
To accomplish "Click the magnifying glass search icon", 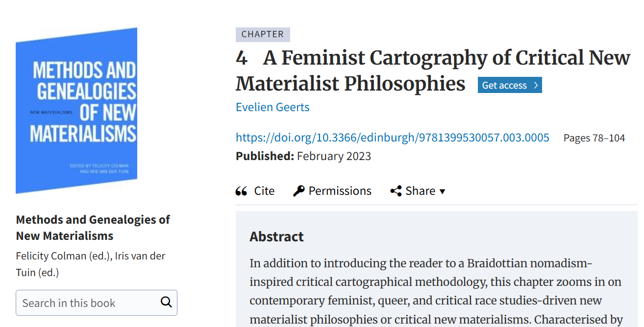I will click(x=166, y=302).
